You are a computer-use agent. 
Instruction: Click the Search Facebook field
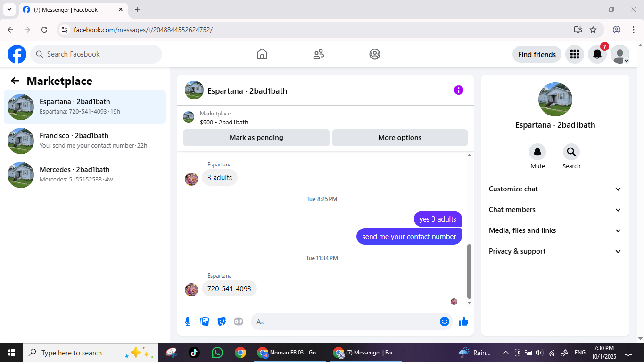96,54
